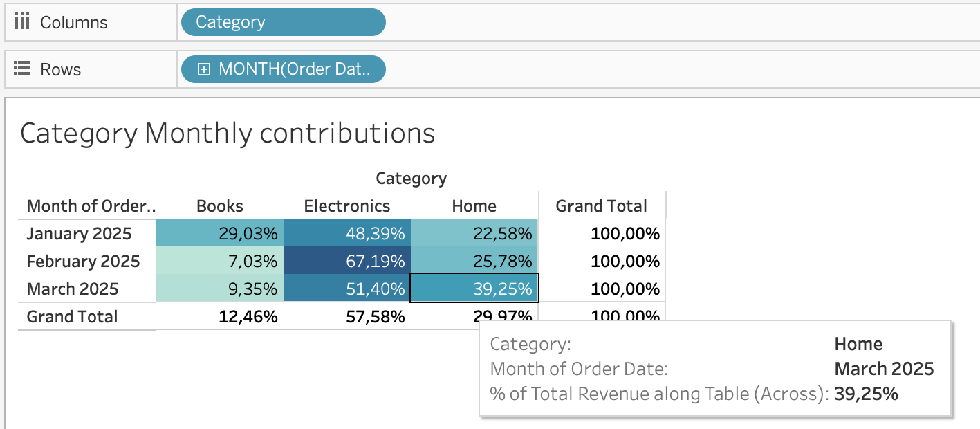Click the Columns shelf icon

coord(22,22)
